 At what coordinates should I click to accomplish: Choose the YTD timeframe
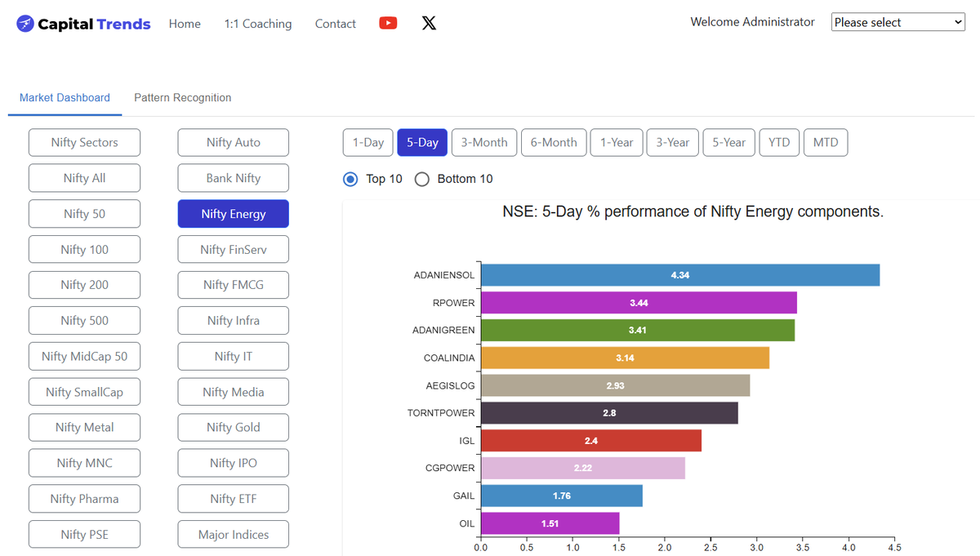coord(779,142)
